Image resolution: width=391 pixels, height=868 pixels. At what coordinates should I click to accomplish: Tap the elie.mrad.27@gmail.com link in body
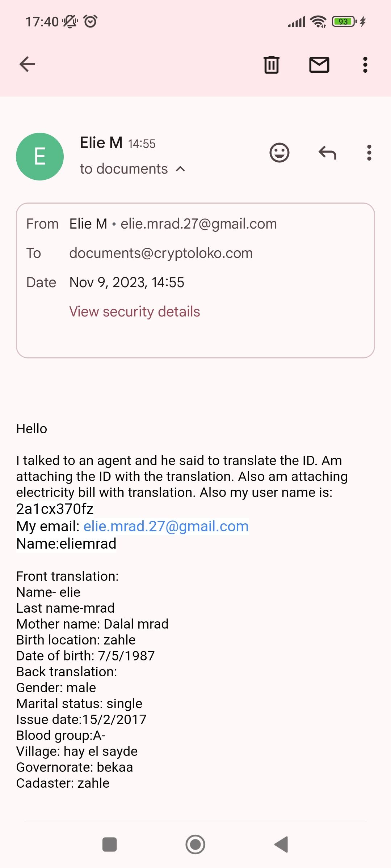point(166,526)
